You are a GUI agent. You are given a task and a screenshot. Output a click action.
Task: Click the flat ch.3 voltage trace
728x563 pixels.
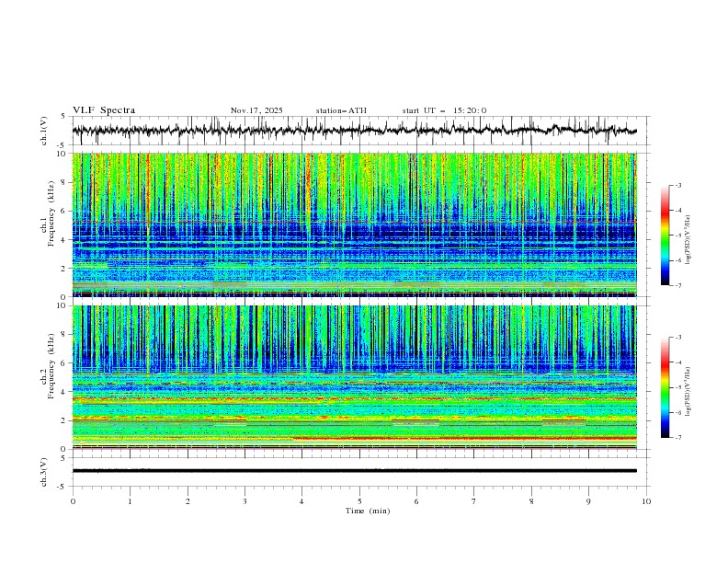click(x=354, y=471)
